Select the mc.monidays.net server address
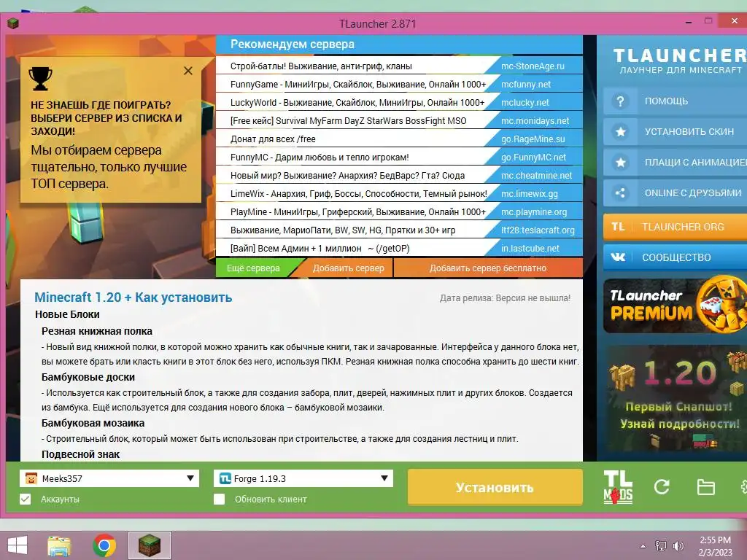This screenshot has height=560, width=747. click(535, 121)
